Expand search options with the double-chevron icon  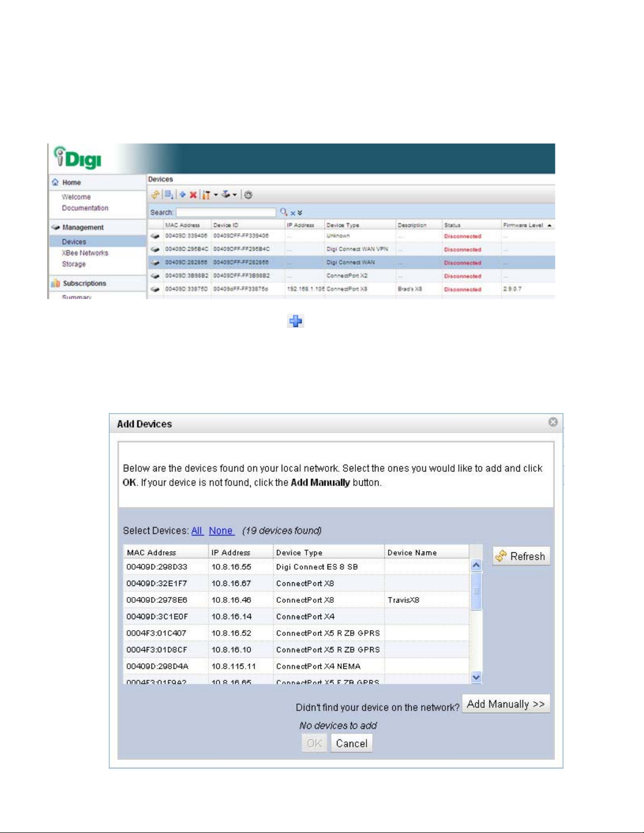click(x=300, y=213)
